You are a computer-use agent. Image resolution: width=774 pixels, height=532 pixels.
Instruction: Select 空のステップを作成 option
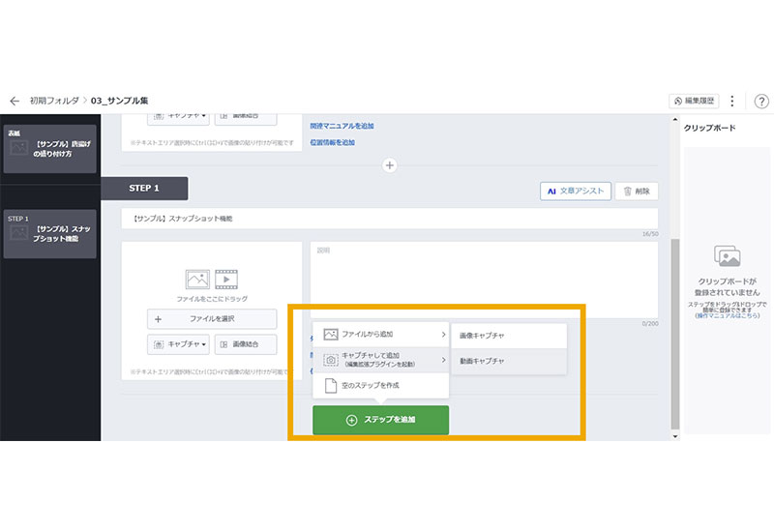[x=380, y=385]
